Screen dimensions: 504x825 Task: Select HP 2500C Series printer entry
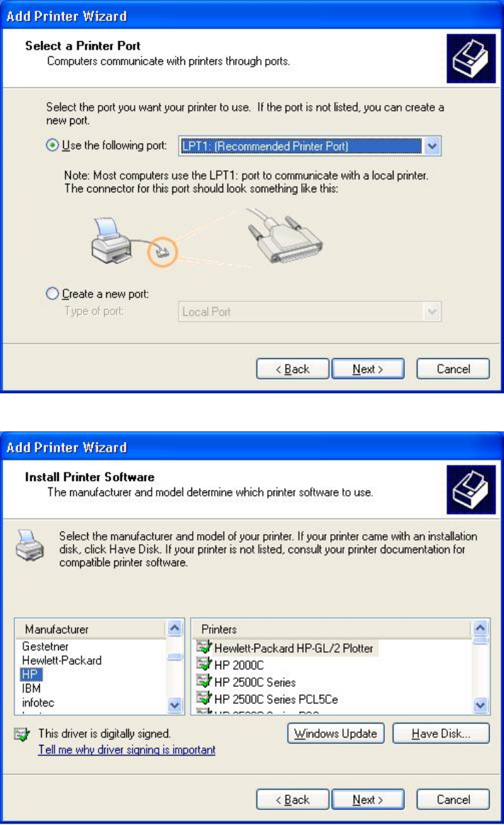tap(255, 682)
